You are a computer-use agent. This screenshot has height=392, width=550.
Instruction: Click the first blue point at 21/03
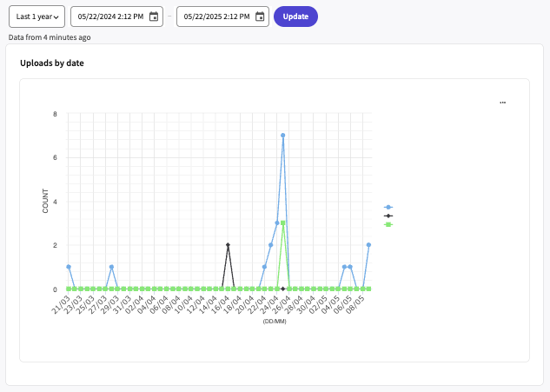tap(69, 267)
